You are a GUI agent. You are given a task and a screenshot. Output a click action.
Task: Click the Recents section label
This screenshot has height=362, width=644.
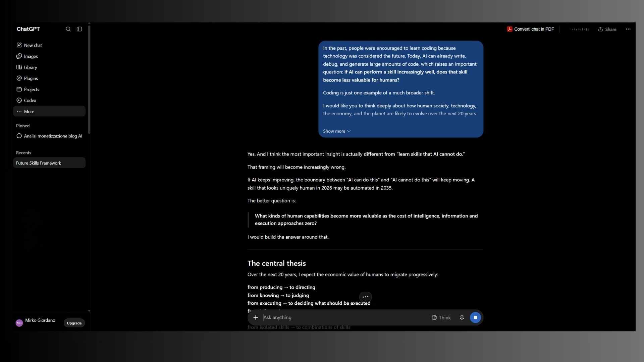[23, 153]
